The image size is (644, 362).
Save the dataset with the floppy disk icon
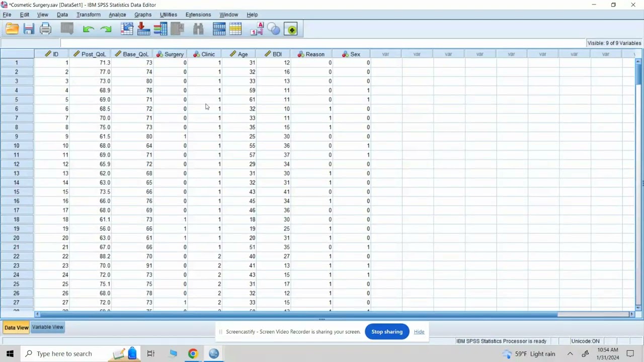click(x=29, y=29)
